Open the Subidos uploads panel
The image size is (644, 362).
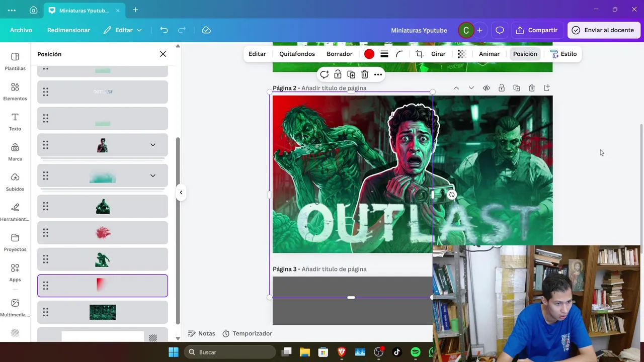pyautogui.click(x=15, y=183)
